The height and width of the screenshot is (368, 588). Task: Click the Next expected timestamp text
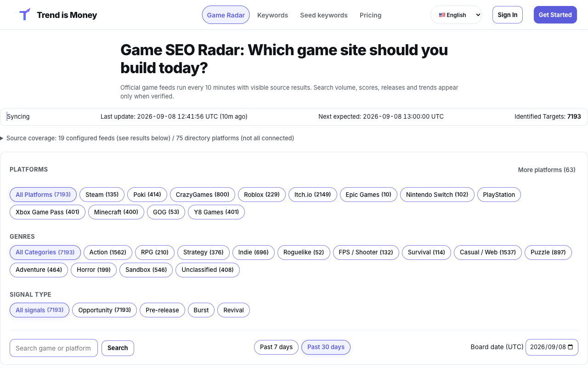381,117
